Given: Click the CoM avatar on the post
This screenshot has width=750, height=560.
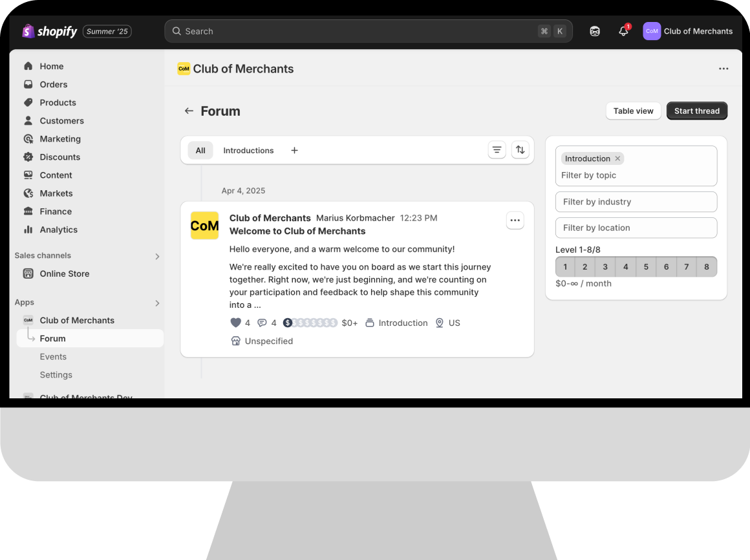Looking at the screenshot, I should point(205,225).
